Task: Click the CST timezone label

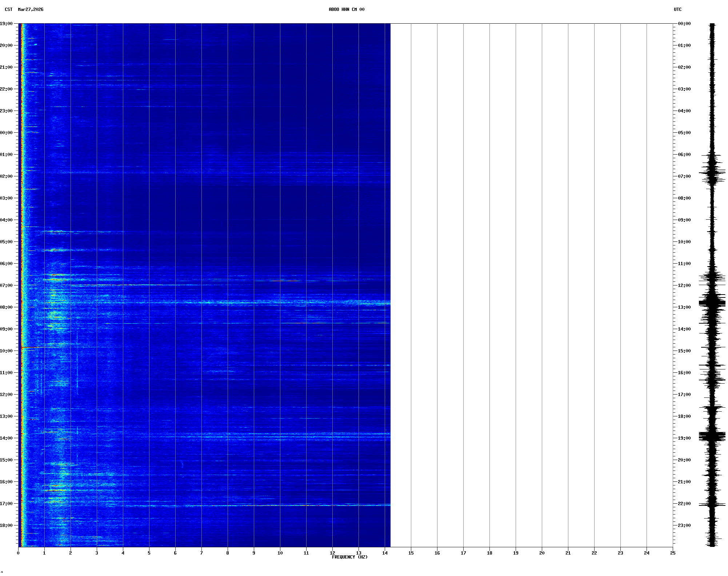Action: point(8,9)
